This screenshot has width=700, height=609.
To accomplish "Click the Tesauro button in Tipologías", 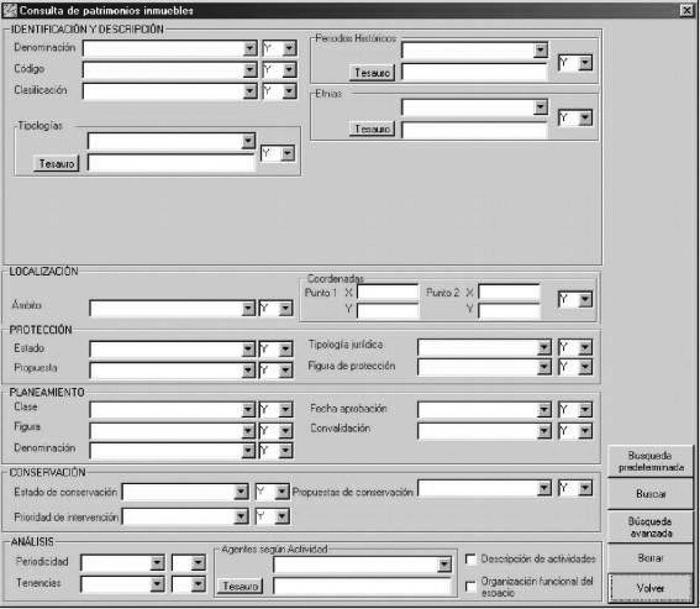I will click(56, 163).
